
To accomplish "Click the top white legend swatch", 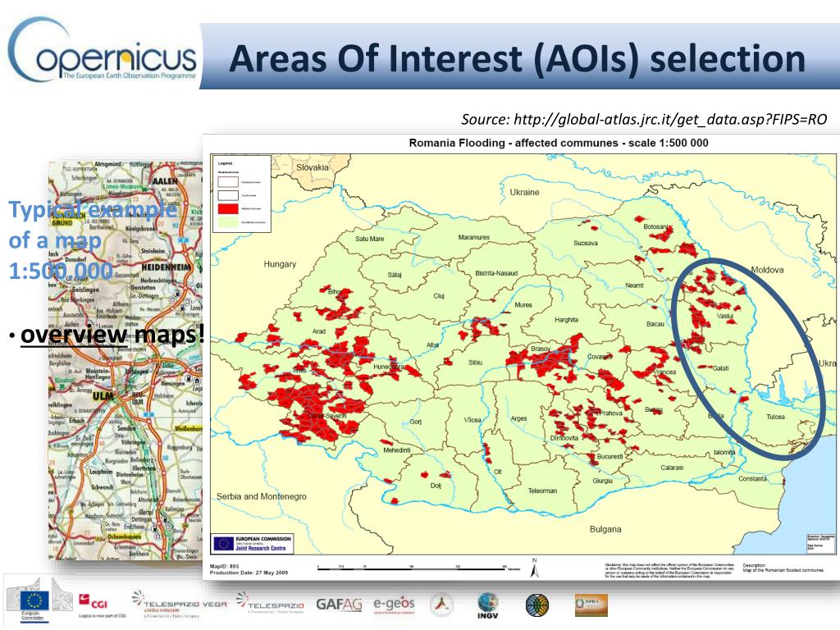I will [228, 181].
